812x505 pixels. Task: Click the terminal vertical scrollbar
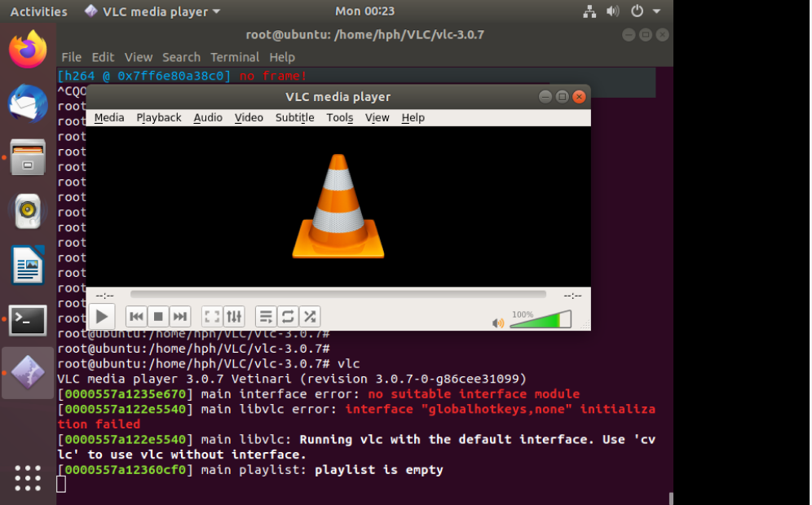point(671,498)
